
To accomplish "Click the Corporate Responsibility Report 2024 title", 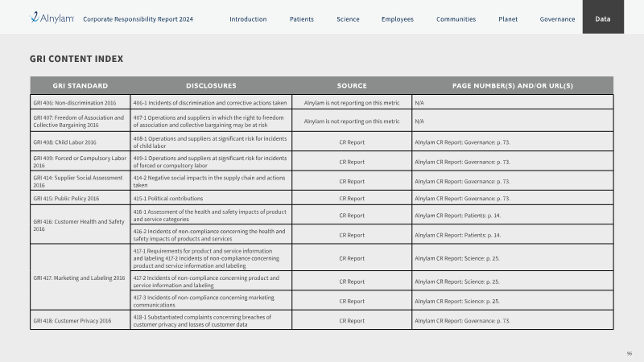I will [x=138, y=19].
